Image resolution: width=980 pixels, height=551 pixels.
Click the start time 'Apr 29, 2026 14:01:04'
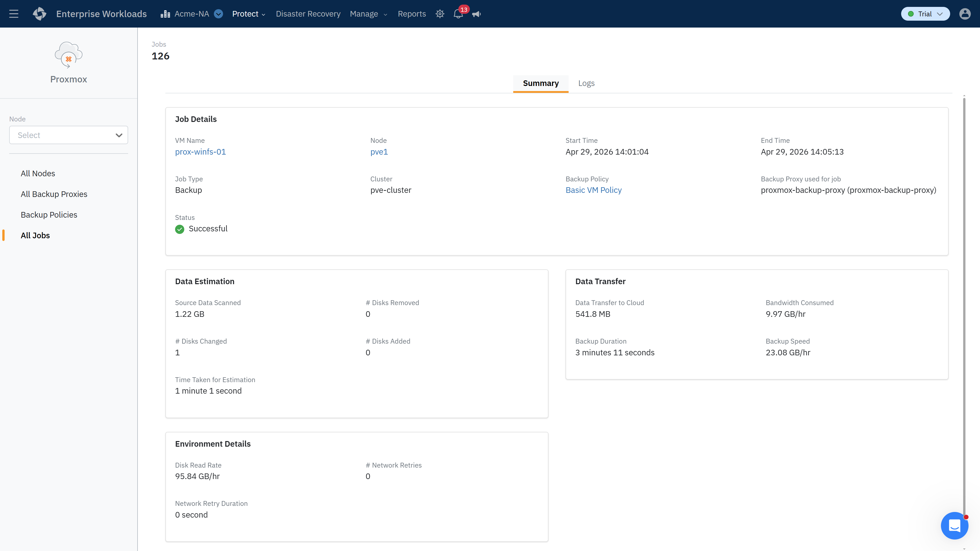pos(607,152)
